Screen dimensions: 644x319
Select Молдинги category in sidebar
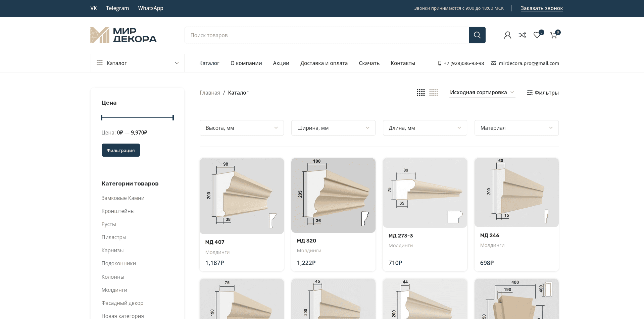pos(114,290)
